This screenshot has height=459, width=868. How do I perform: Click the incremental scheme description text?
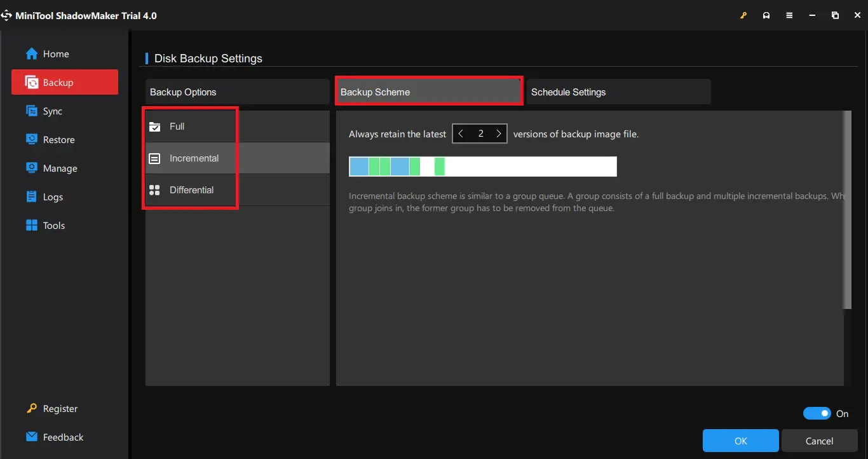pos(596,202)
